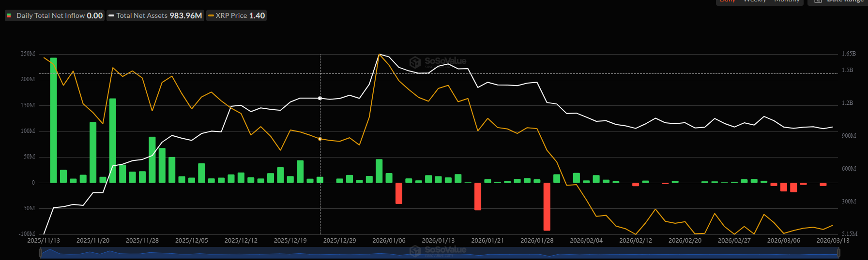Click the green-red square Net Inflow legend icon

click(x=9, y=15)
